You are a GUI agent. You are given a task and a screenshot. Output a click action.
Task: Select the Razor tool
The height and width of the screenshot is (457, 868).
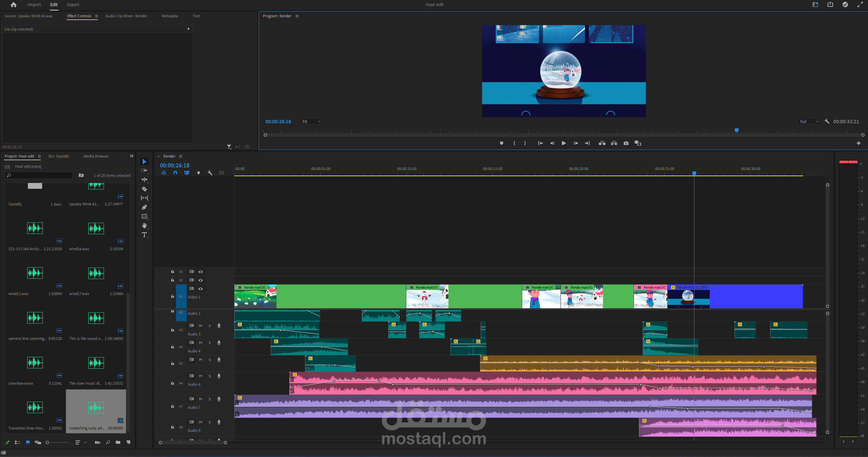144,189
